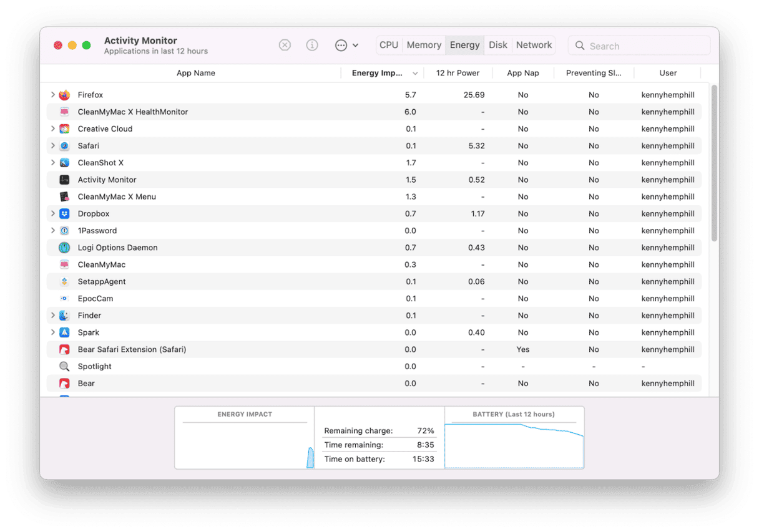759x532 pixels.
Task: Click the Activity Monitor row icon
Action: [64, 180]
